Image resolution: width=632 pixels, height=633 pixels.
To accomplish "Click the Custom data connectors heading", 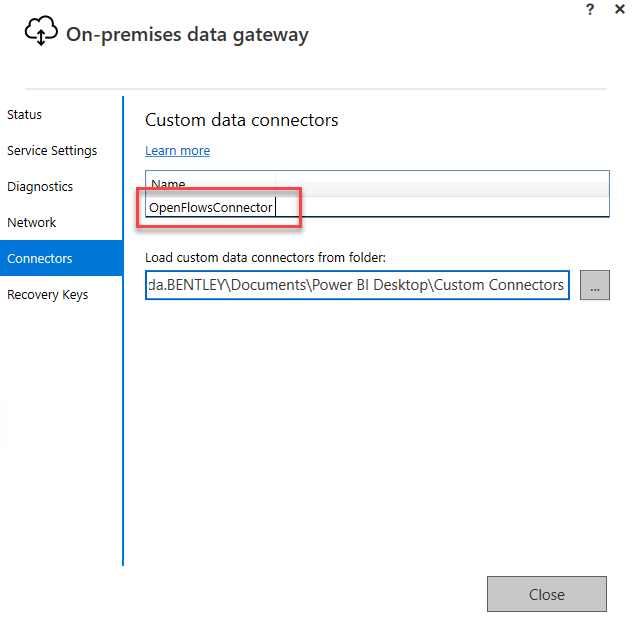I will (x=242, y=120).
